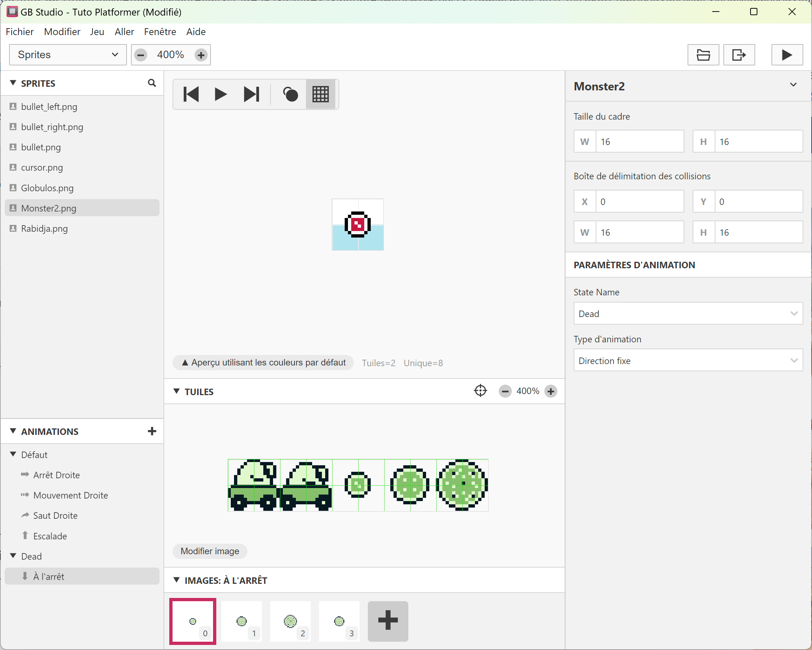
Task: Collapse the Défaut animation group
Action: (x=13, y=454)
